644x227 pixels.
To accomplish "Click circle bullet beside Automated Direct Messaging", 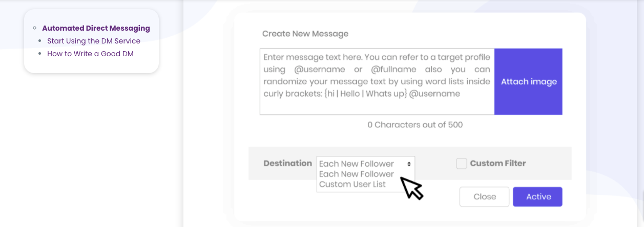I will [x=34, y=28].
